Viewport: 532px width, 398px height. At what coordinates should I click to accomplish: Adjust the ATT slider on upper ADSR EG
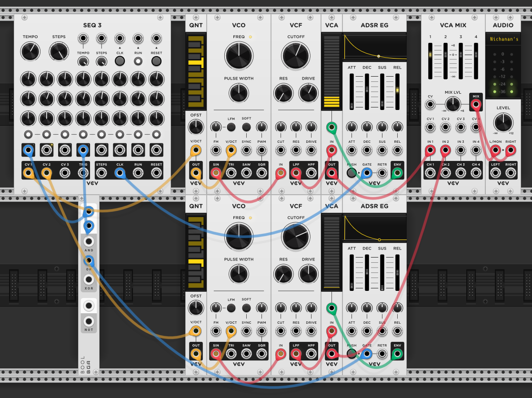coord(351,91)
